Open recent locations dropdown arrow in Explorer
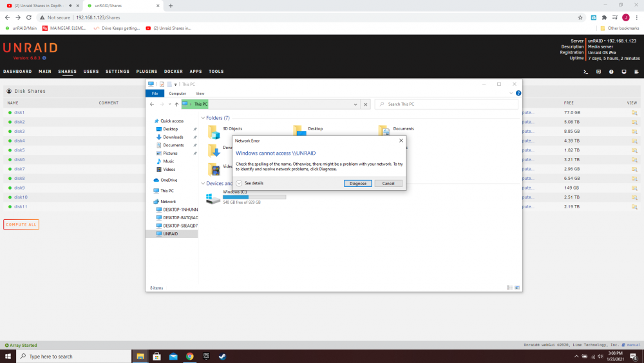 point(169,104)
